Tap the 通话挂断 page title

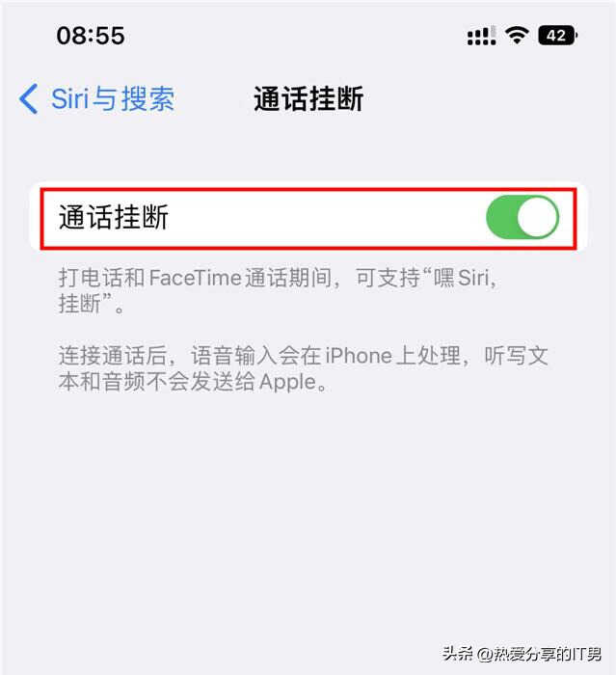click(x=308, y=99)
